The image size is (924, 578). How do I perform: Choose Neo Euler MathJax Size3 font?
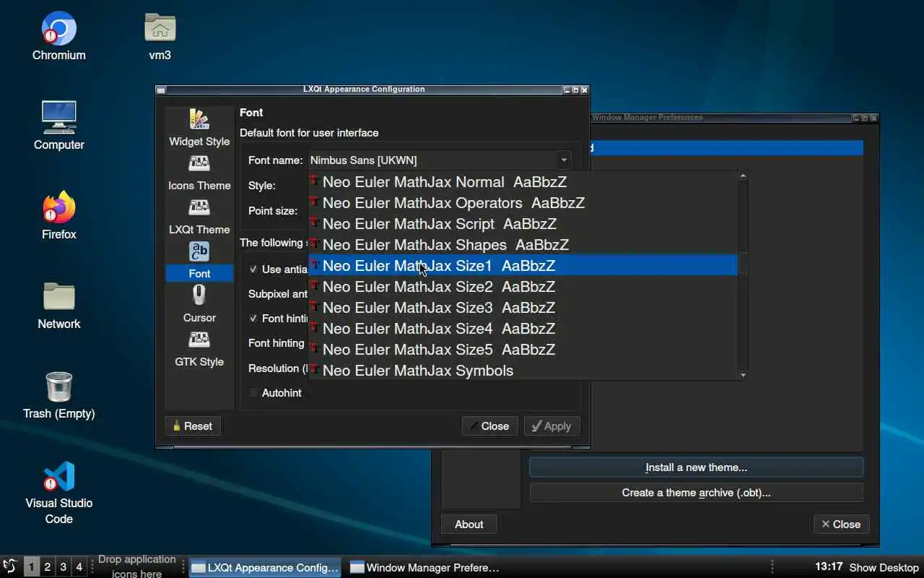[x=523, y=308]
